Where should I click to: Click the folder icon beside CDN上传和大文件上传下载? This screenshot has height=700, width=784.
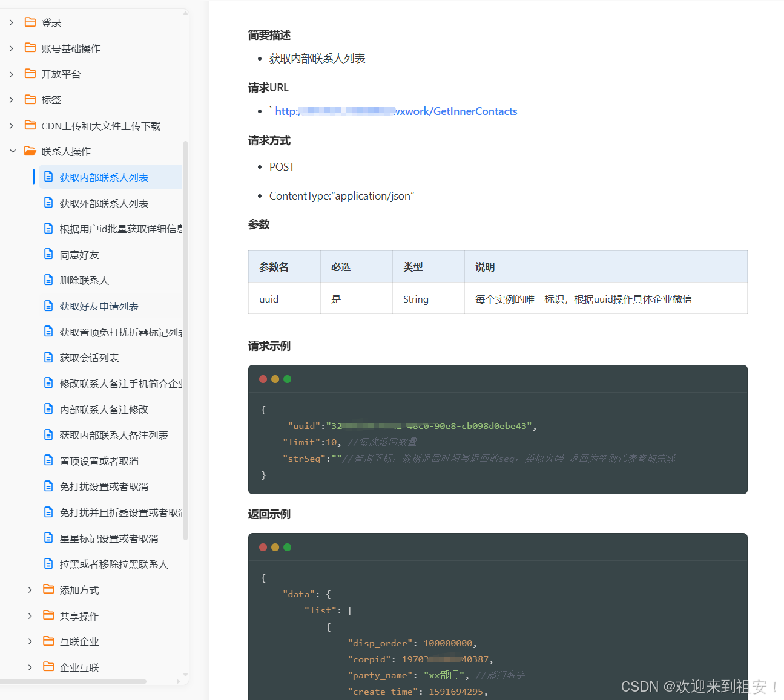(x=30, y=125)
